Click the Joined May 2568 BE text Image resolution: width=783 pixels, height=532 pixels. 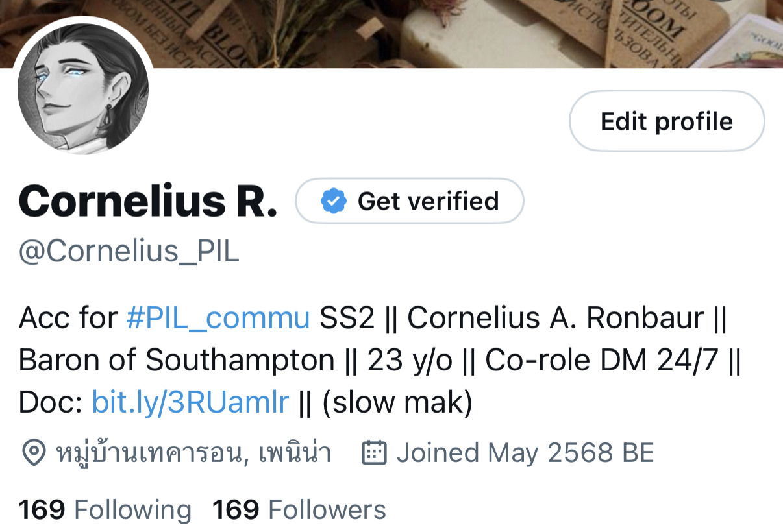(x=525, y=453)
